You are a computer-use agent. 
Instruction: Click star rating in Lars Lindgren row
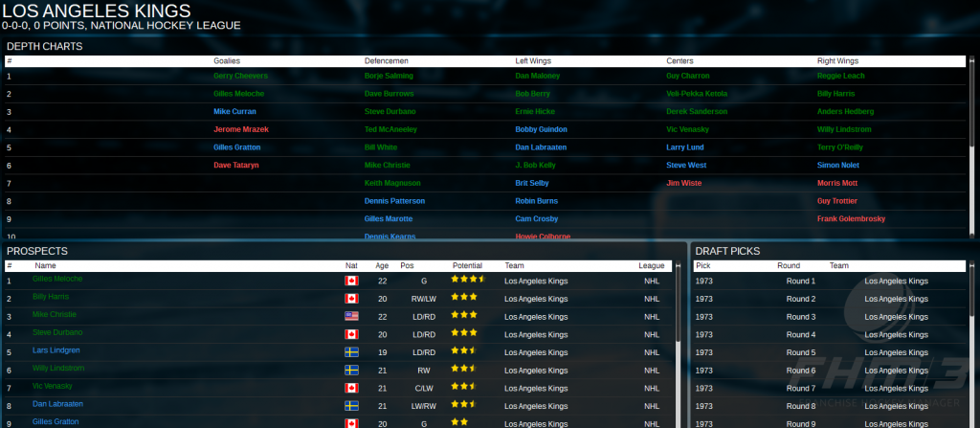coord(464,350)
